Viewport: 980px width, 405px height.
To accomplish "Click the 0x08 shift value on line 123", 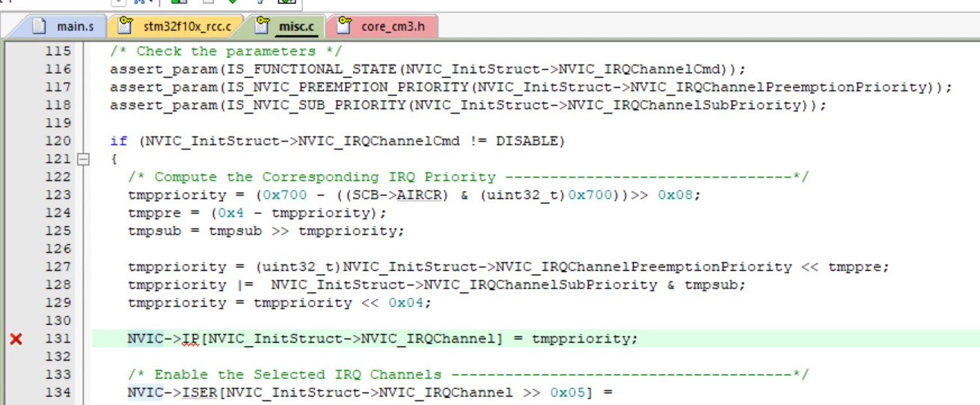I will pyautogui.click(x=675, y=195).
